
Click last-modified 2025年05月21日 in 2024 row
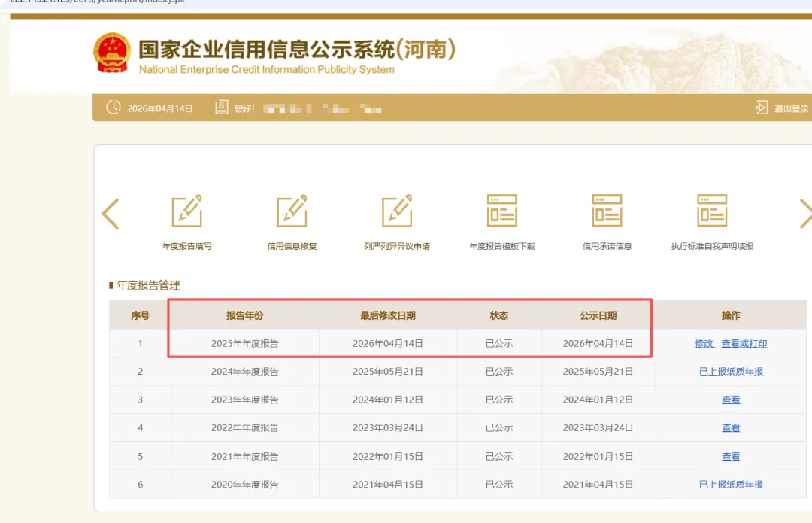388,372
